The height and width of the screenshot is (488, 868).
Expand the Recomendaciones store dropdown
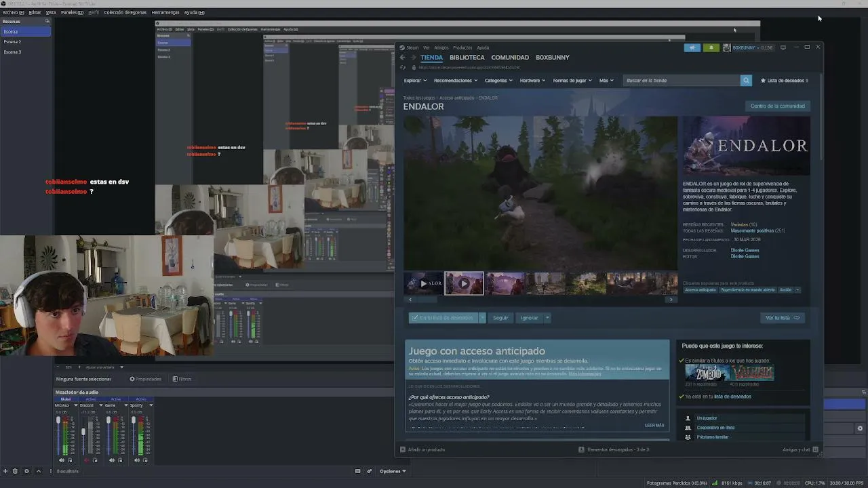456,81
